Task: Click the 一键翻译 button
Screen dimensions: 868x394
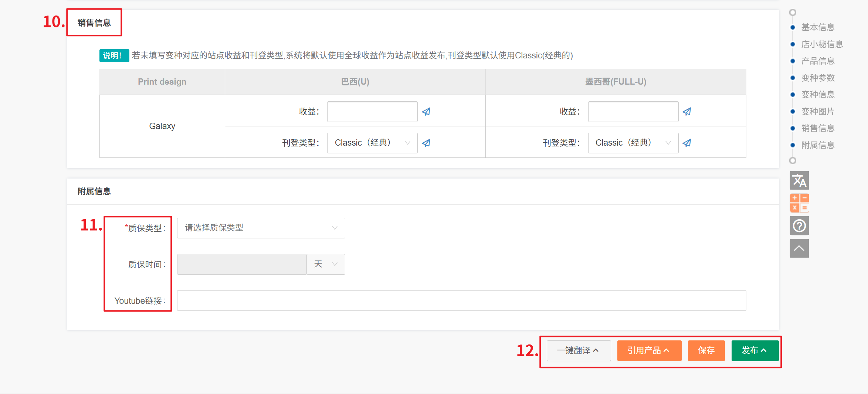Action: coord(578,350)
